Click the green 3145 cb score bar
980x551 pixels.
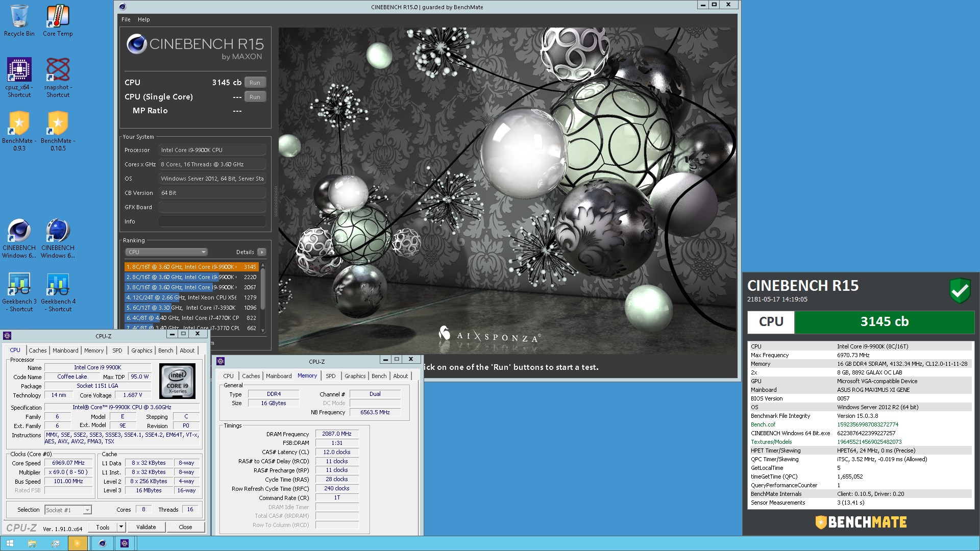[x=884, y=322]
